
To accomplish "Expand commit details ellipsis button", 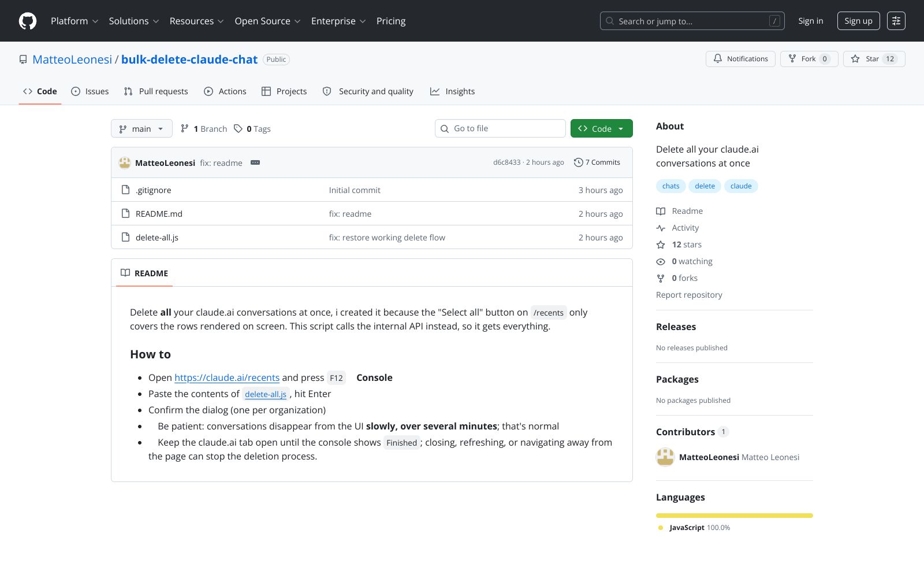I will point(255,162).
